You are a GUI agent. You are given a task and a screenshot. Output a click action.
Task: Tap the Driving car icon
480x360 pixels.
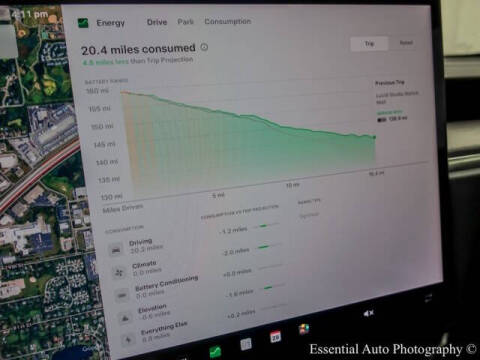click(116, 250)
